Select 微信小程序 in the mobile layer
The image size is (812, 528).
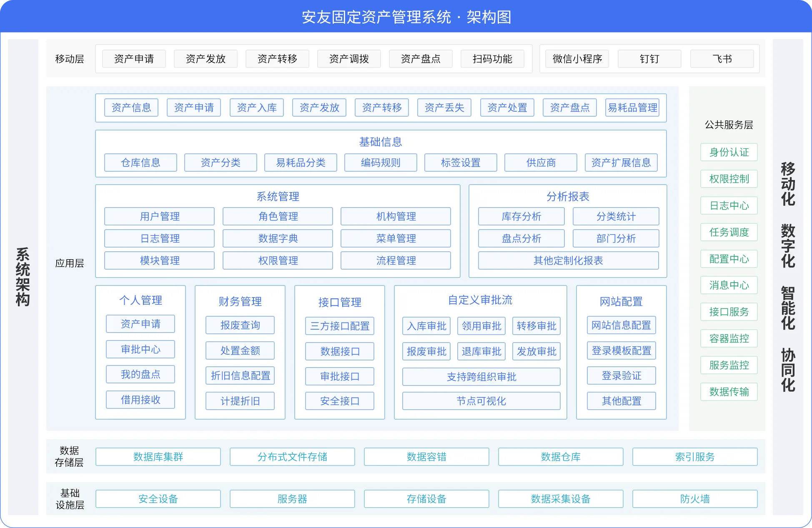[x=577, y=59]
